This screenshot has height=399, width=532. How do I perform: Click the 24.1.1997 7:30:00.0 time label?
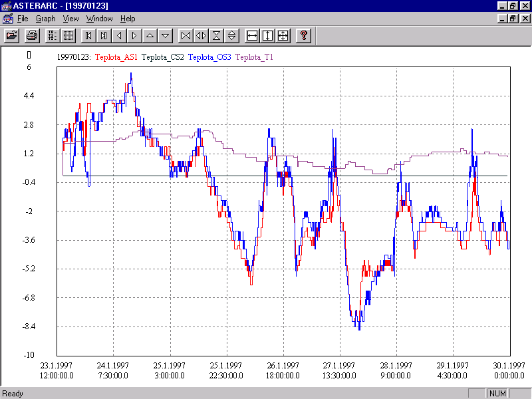pos(113,370)
